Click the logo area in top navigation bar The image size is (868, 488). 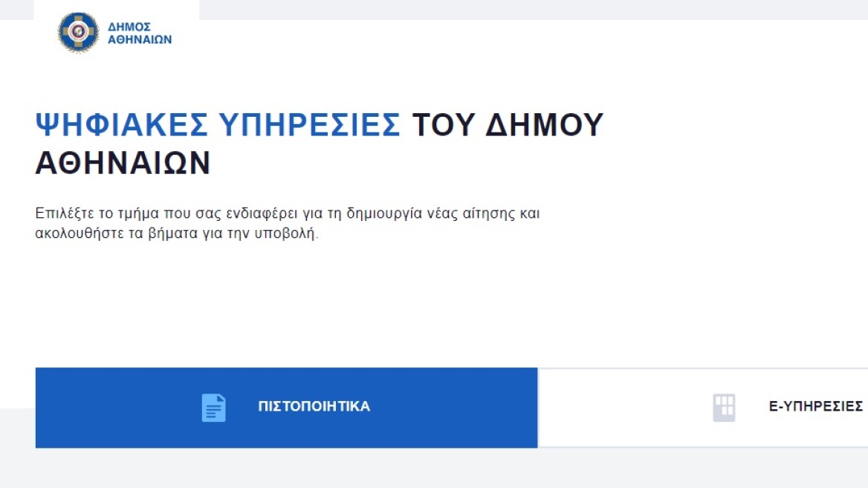click(x=111, y=32)
